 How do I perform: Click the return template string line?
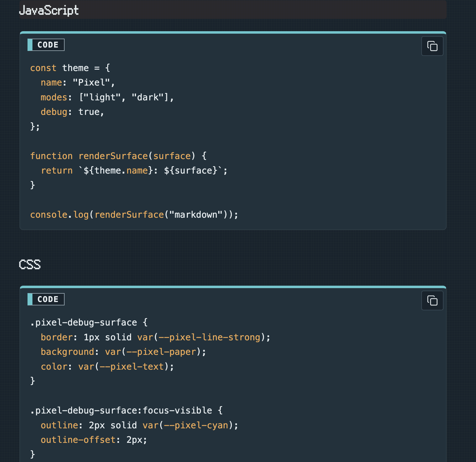134,170
